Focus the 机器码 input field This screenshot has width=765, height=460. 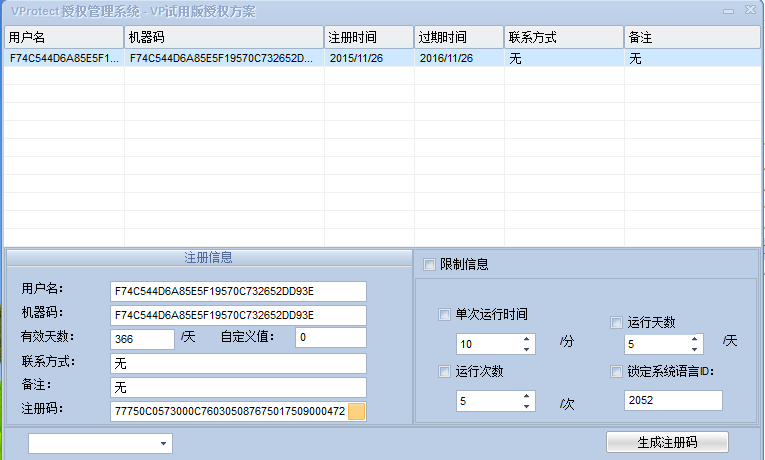(238, 315)
